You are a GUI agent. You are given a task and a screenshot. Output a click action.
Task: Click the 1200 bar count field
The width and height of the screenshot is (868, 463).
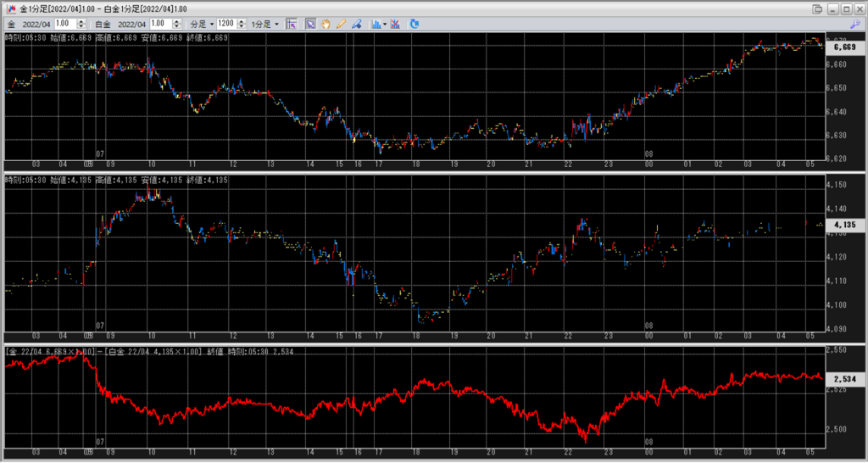225,24
